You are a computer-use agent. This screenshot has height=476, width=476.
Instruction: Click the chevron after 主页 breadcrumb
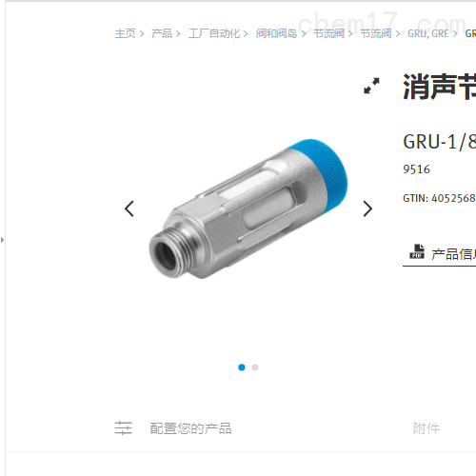[142, 33]
